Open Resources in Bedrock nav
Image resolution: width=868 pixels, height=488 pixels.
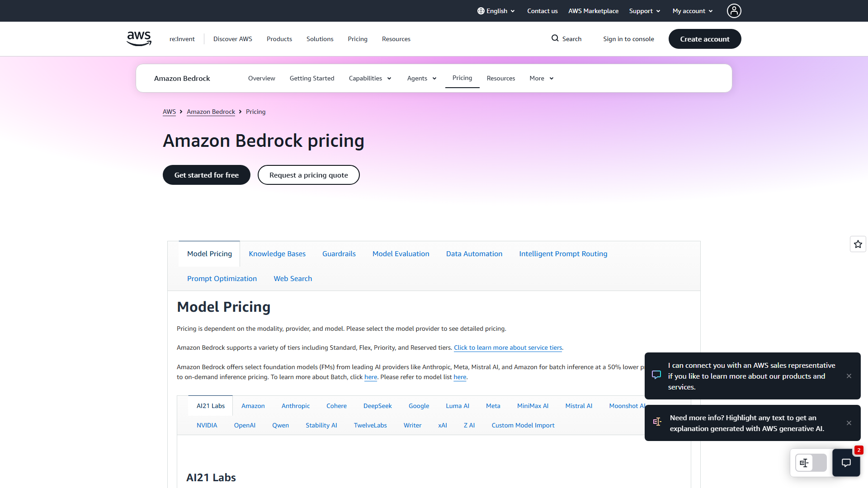(x=500, y=78)
